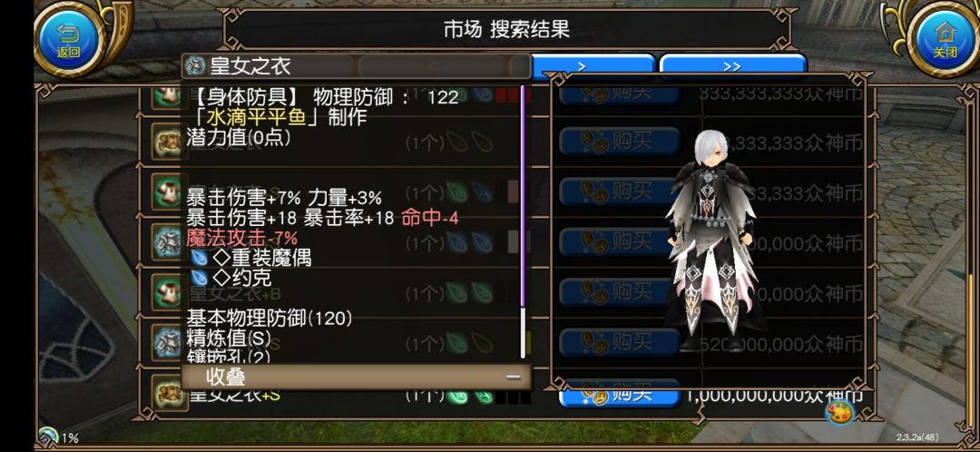Click the minus sign on 收叠 bar
Screen dimensions: 980x452
tap(513, 377)
